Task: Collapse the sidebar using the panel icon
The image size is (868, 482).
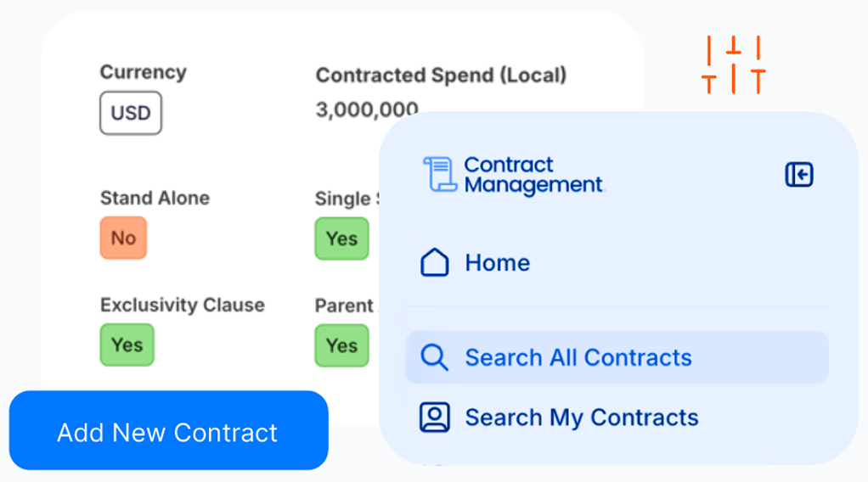Action: (798, 175)
